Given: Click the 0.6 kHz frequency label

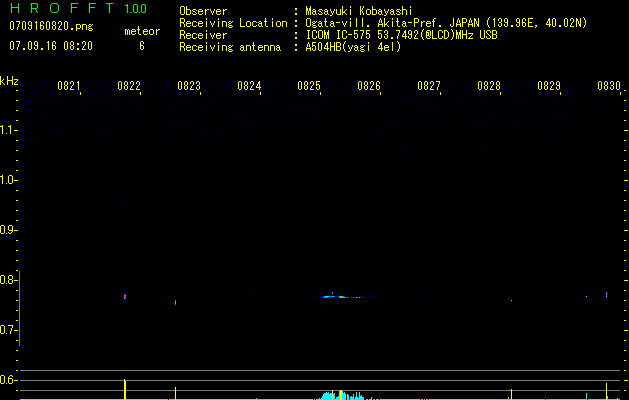Looking at the screenshot, I should pyautogui.click(x=7, y=380).
